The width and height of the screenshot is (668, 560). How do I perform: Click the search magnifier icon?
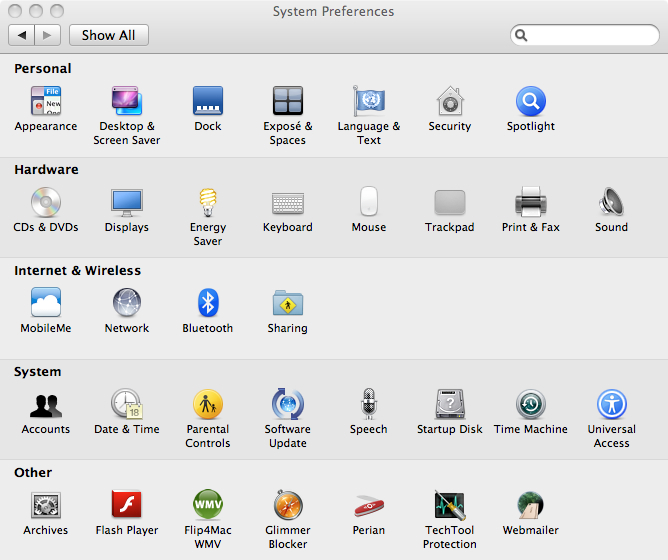pos(521,35)
